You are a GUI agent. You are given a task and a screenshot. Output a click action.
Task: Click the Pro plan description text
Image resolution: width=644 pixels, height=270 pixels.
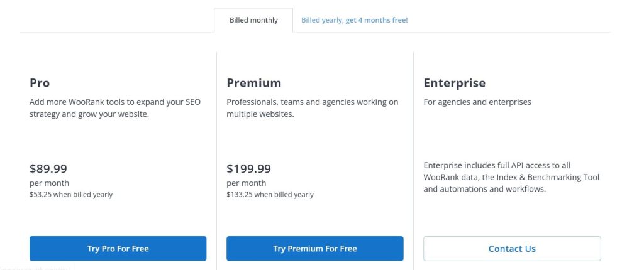[x=115, y=108]
